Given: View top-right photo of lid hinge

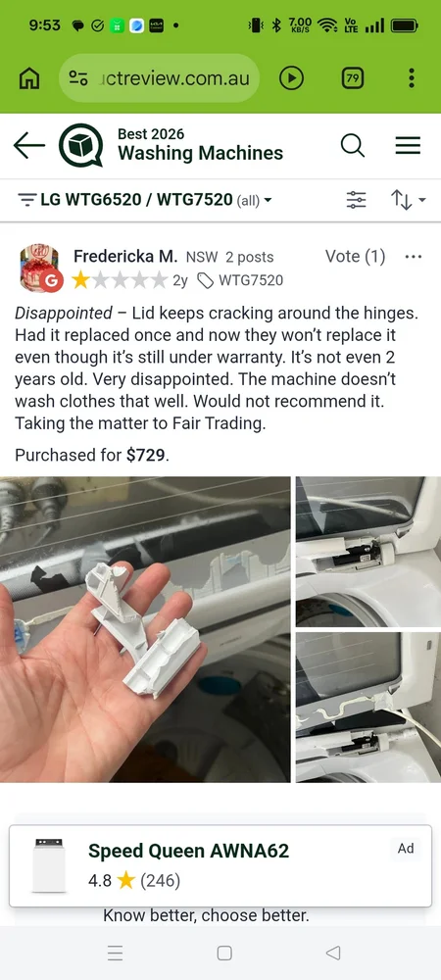Looking at the screenshot, I should click(x=368, y=552).
